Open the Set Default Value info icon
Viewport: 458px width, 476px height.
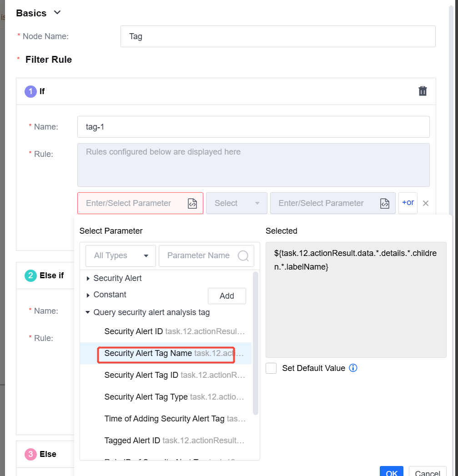(x=353, y=368)
